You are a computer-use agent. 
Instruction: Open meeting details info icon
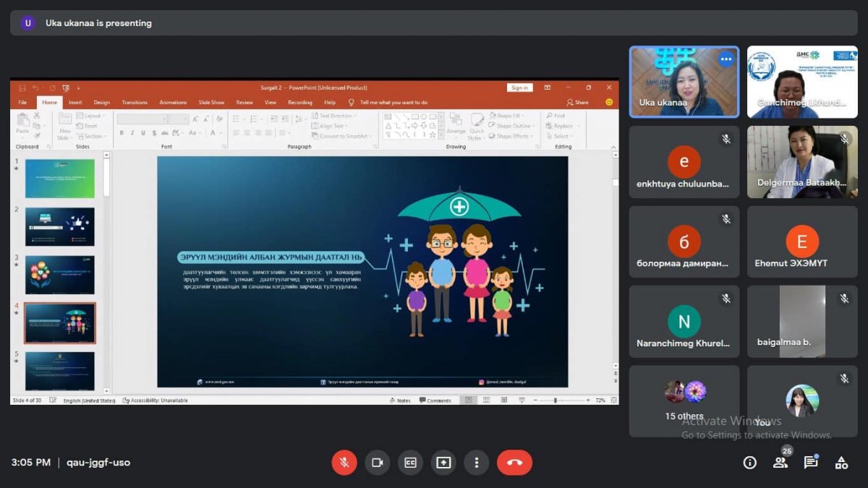750,463
